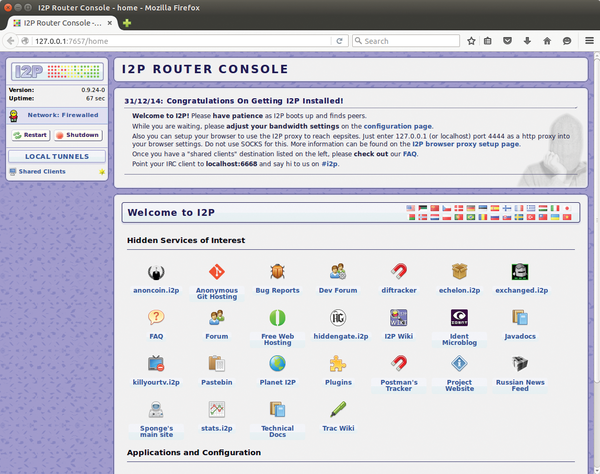The image size is (600, 474).
Task: Close the I2P Router Console tab
Action: click(109, 23)
